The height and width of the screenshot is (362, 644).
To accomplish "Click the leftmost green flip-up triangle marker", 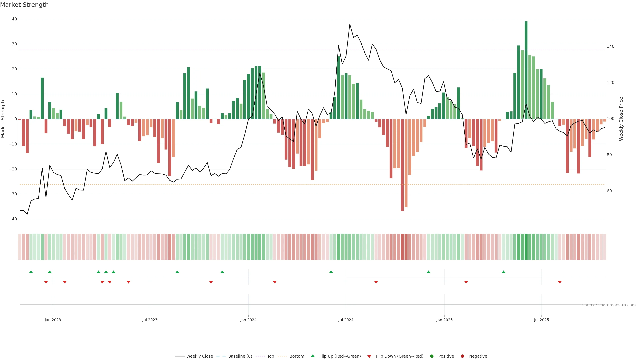I will pyautogui.click(x=31, y=272).
